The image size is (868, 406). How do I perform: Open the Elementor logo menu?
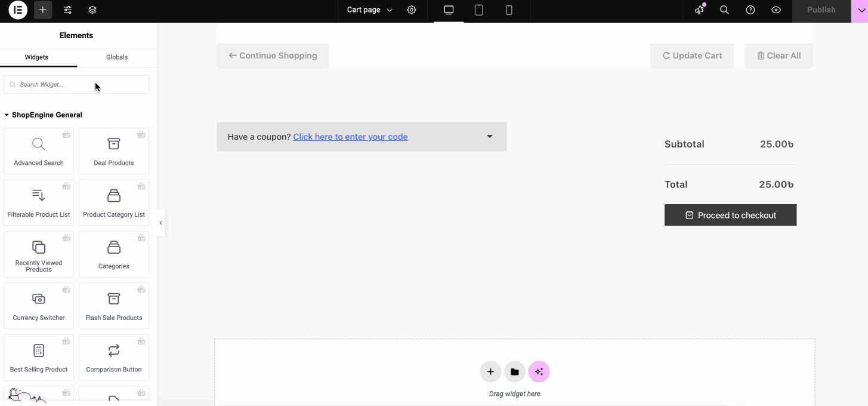tap(18, 10)
